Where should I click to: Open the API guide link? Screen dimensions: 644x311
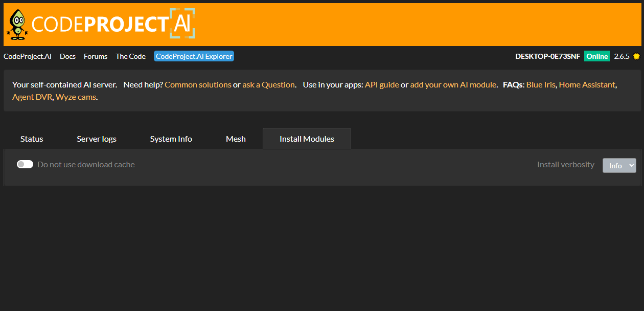[x=382, y=84]
